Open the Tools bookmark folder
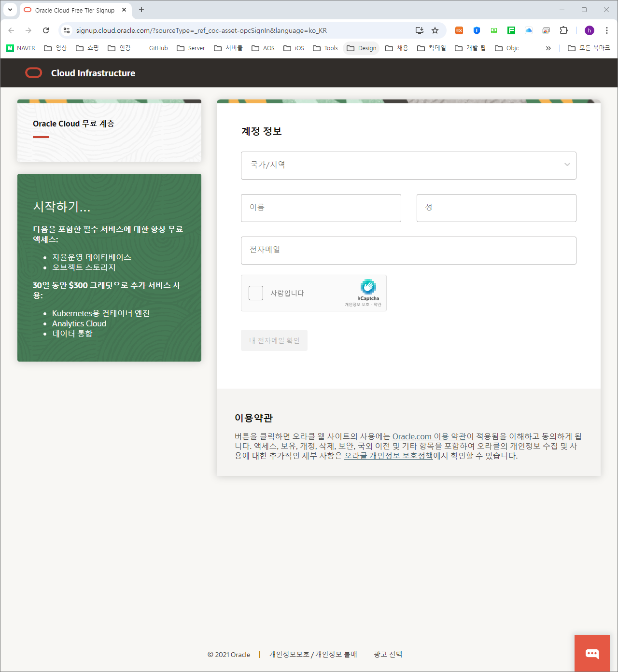 coord(325,48)
